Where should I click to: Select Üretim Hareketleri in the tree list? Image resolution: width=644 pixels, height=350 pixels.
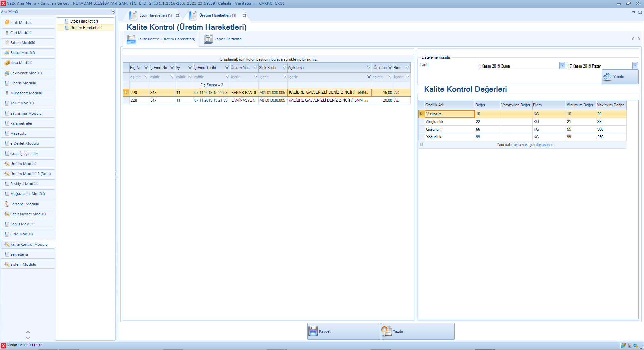coord(86,28)
